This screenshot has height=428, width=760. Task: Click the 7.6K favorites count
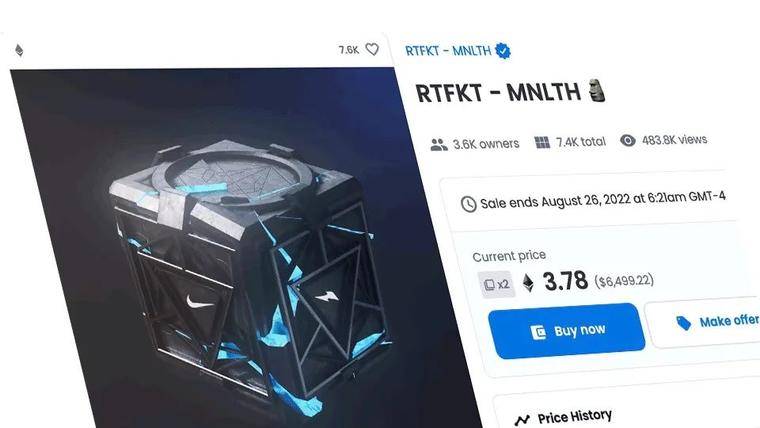pyautogui.click(x=348, y=49)
